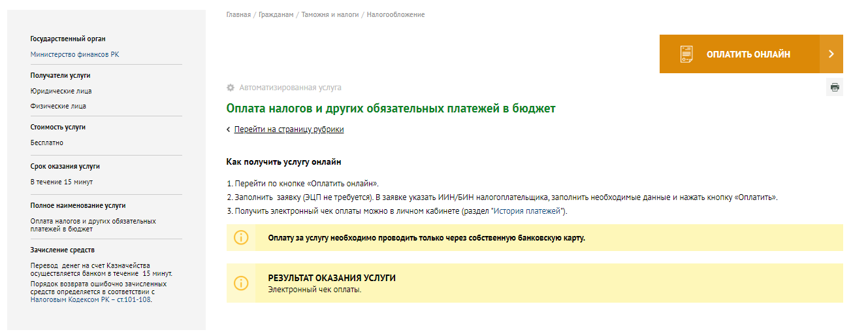Click the arrow chevron on the pay online button
Viewport: 868px width, 336px height.
831,54
